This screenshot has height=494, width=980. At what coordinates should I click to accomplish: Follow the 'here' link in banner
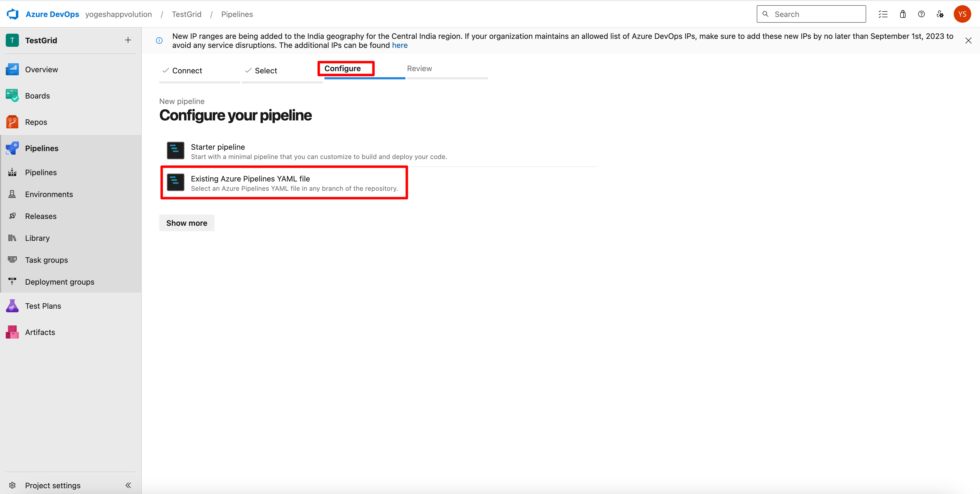tap(399, 45)
